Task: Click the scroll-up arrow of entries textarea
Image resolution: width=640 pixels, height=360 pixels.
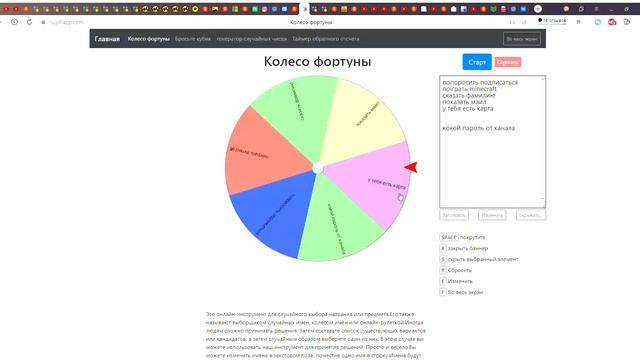Action: pos(543,79)
